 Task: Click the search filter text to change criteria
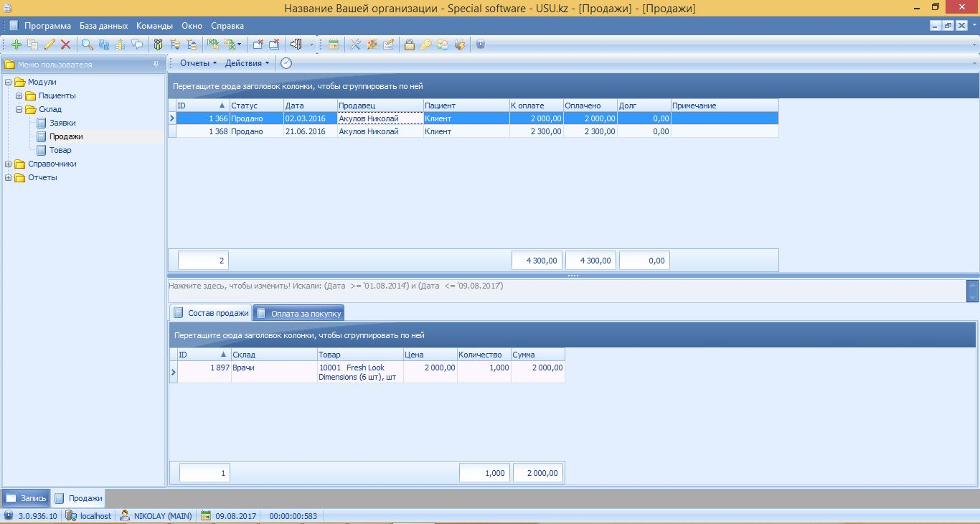pos(336,286)
